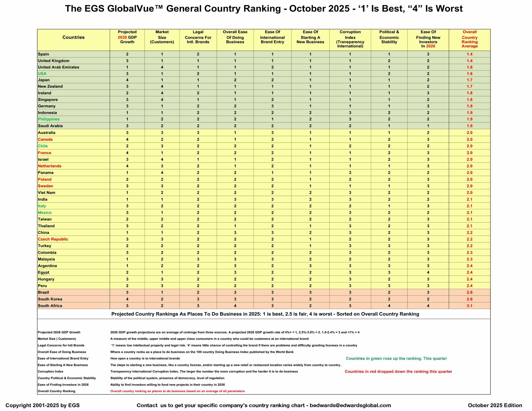This screenshot has height=411, width=532.
Task: Click the Countries column header
Action: click(73, 37)
